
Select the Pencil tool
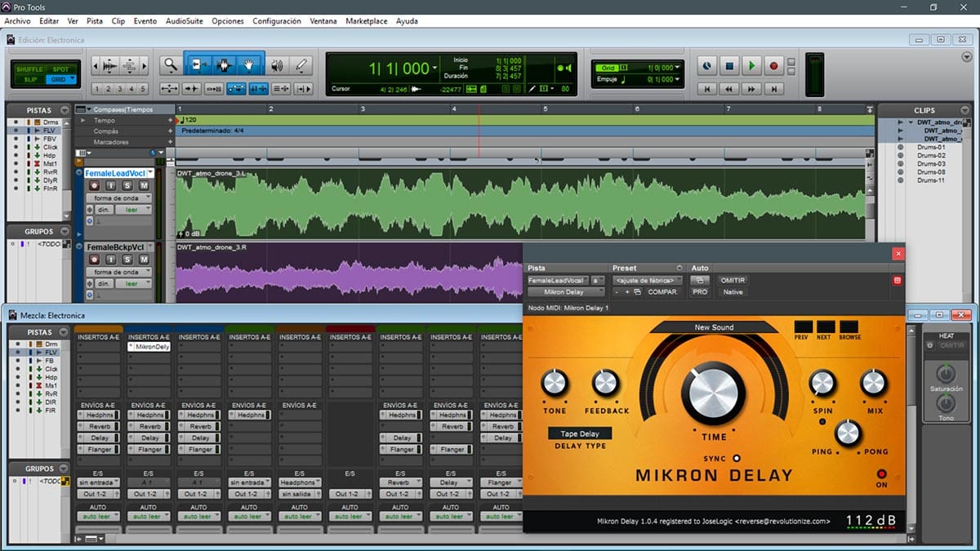tap(301, 66)
